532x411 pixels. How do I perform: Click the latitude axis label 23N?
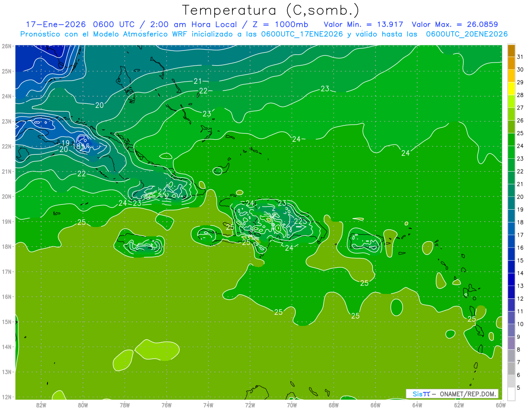[7, 121]
